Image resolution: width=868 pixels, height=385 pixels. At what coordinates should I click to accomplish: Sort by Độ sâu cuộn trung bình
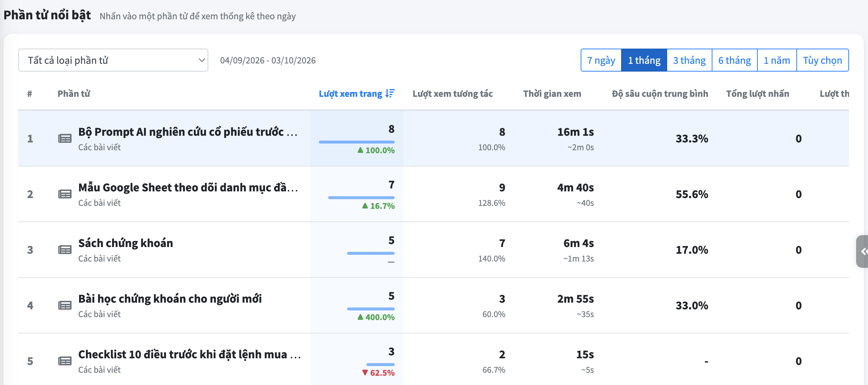(660, 94)
